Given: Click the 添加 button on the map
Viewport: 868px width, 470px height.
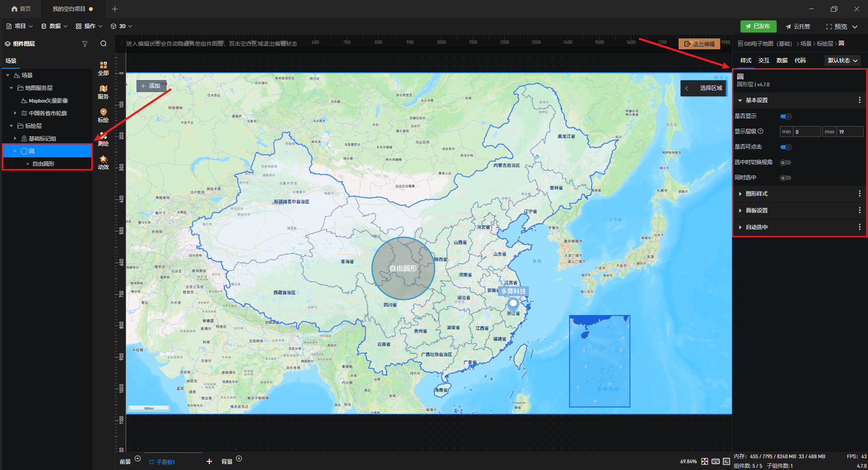Looking at the screenshot, I should 151,86.
